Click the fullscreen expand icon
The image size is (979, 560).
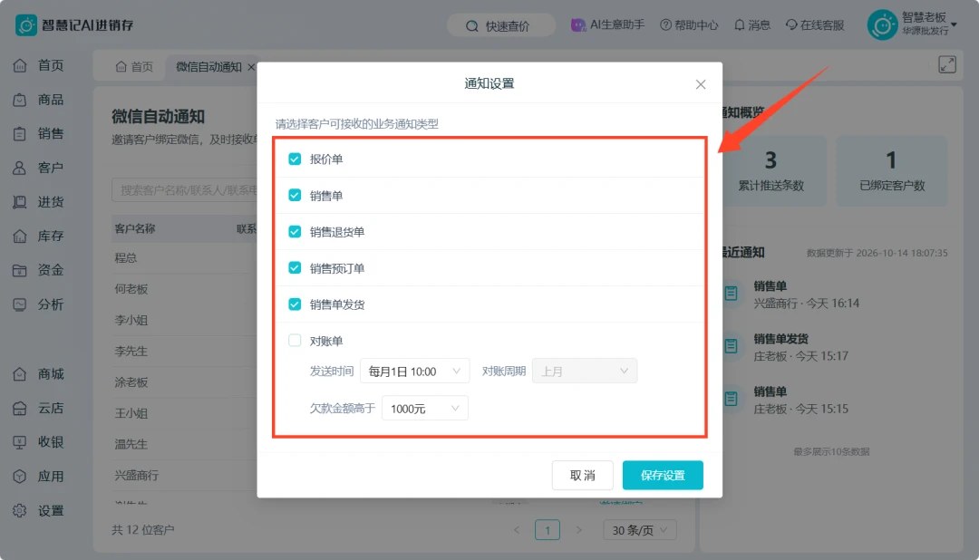947,64
